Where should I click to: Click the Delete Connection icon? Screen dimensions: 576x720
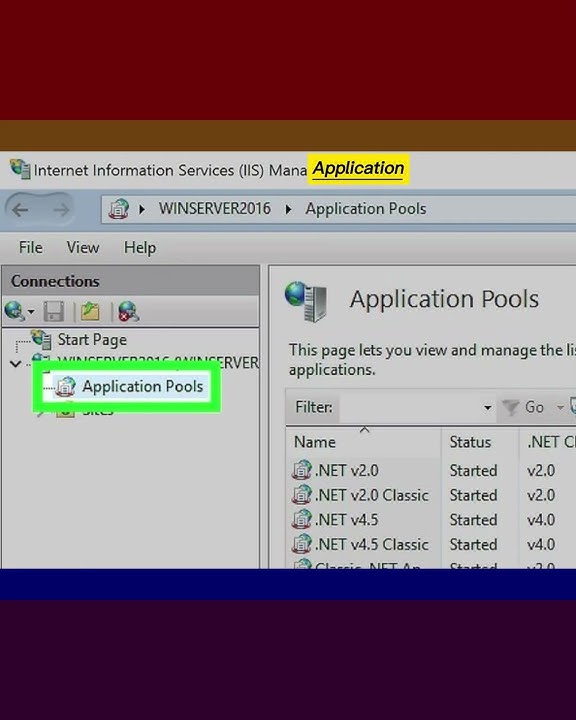pos(129,311)
